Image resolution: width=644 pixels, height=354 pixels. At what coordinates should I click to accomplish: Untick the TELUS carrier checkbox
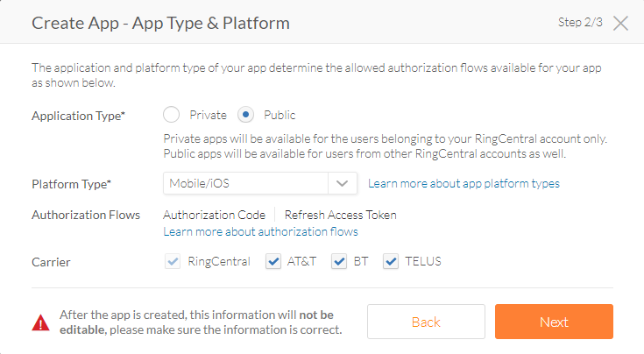coord(391,261)
